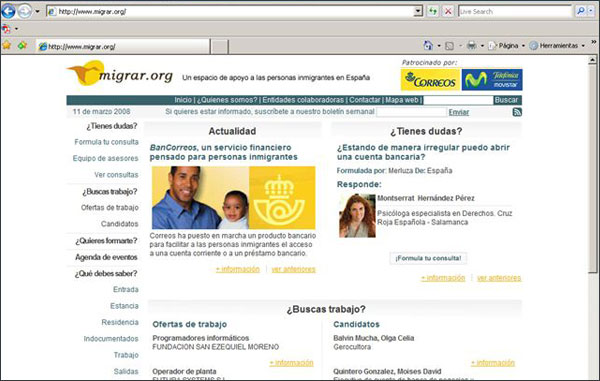Click the ¡Formula tu consulta! button
Viewport: 600px width, 381px height.
coord(428,258)
